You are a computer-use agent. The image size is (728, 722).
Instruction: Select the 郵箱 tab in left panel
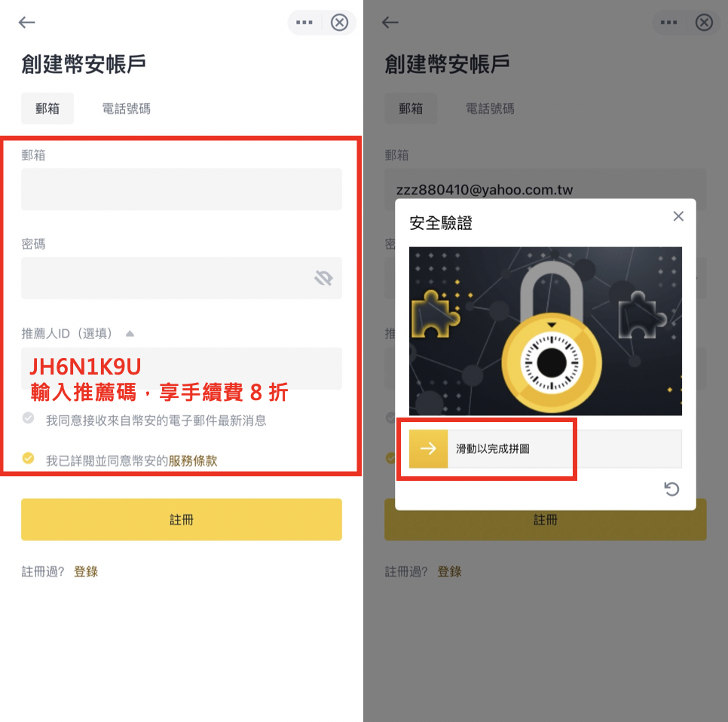[47, 109]
